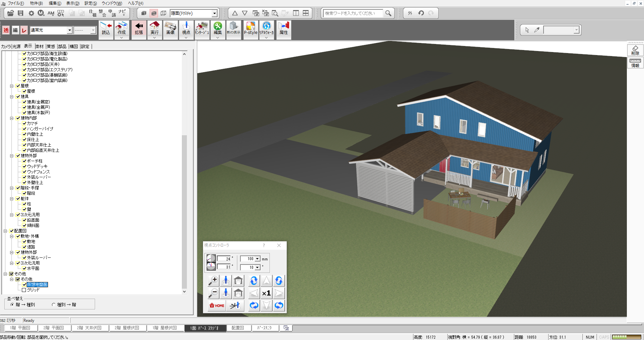Click the 属性 attributes button
This screenshot has height=340, width=644.
pyautogui.click(x=284, y=29)
